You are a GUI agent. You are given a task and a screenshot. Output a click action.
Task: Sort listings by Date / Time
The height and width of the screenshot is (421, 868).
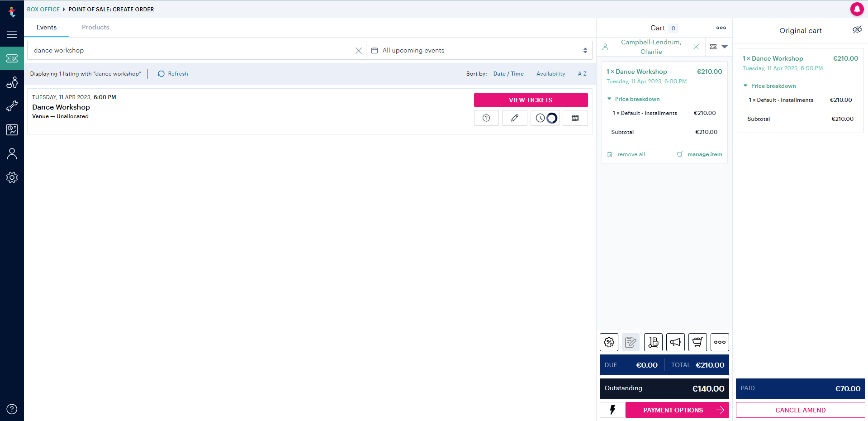(508, 74)
